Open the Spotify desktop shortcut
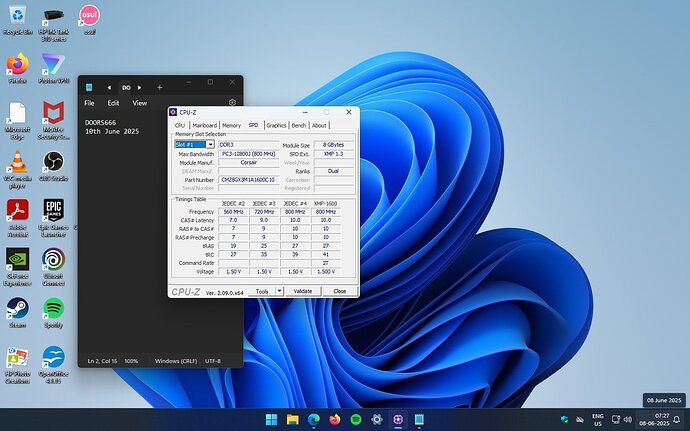 point(54,313)
